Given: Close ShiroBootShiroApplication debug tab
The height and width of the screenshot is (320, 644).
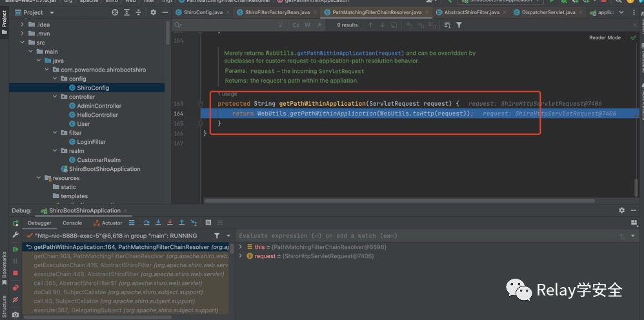Looking at the screenshot, I should [x=126, y=211].
